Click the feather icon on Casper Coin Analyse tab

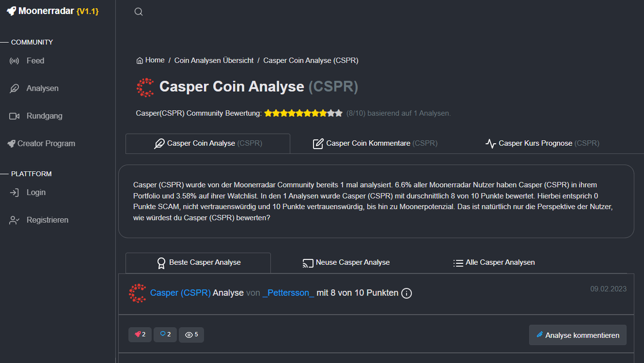click(159, 144)
